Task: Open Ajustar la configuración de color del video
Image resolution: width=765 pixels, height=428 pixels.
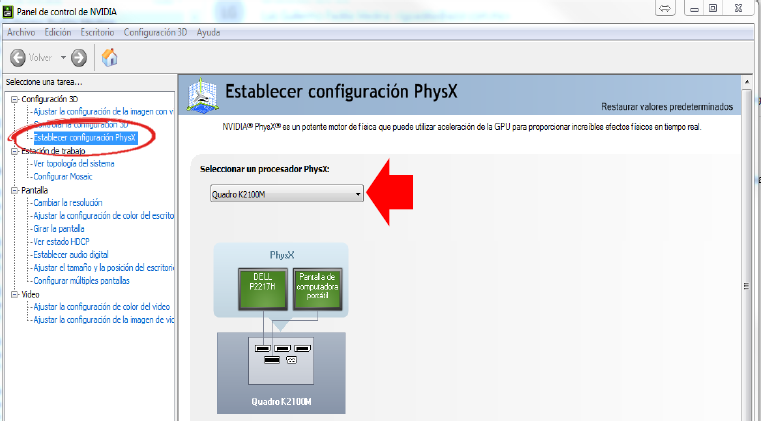Action: [x=101, y=307]
